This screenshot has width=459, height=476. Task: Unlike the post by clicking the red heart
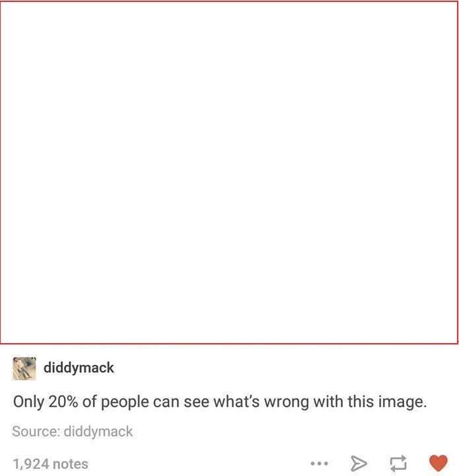click(439, 463)
